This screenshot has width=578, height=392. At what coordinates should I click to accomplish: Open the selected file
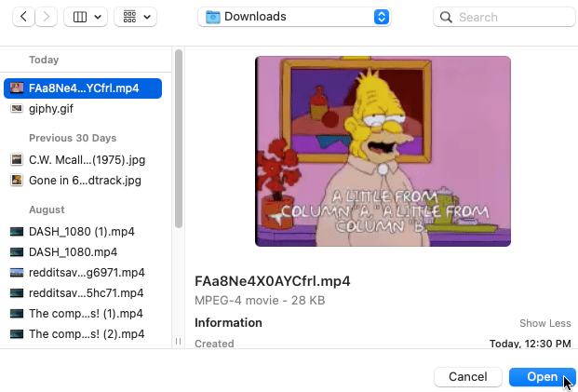543,376
